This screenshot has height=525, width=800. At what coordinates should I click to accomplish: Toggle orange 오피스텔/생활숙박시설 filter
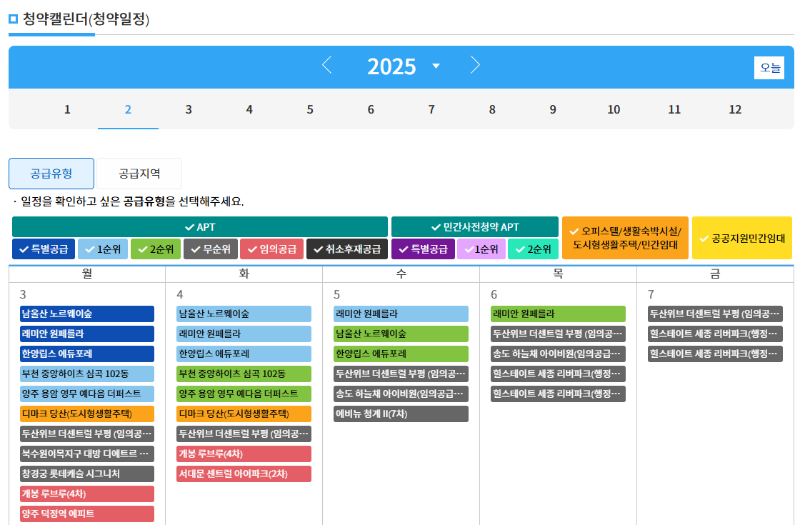click(625, 238)
